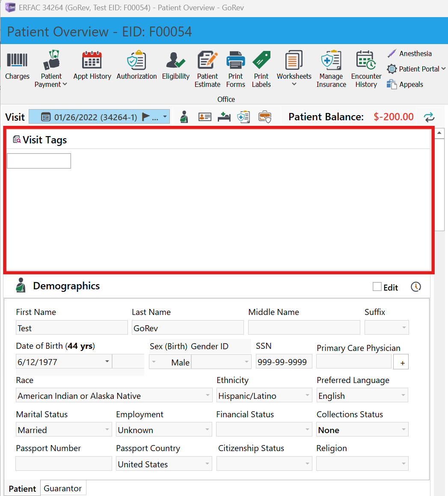Click the Demographics patient icon
This screenshot has height=496, width=448.
point(21,285)
